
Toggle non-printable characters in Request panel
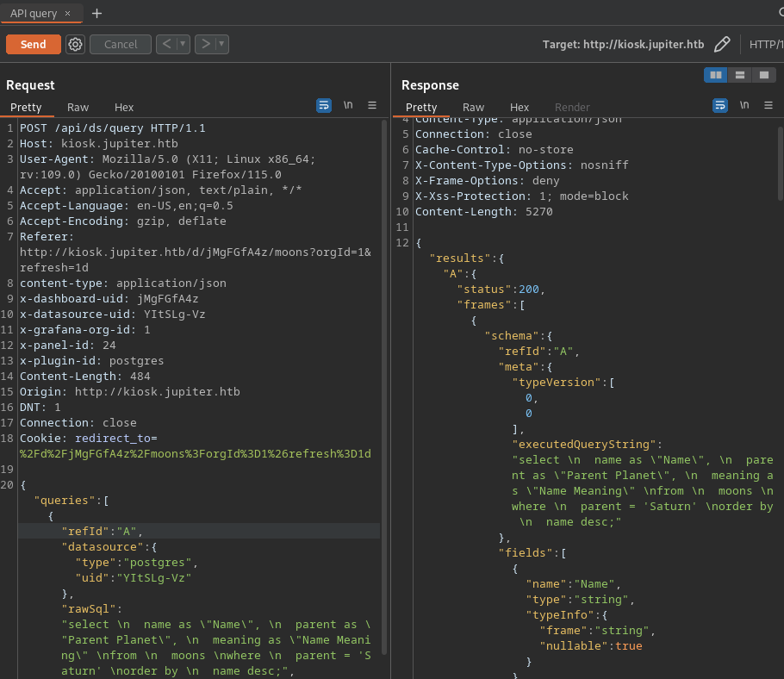[x=348, y=105]
